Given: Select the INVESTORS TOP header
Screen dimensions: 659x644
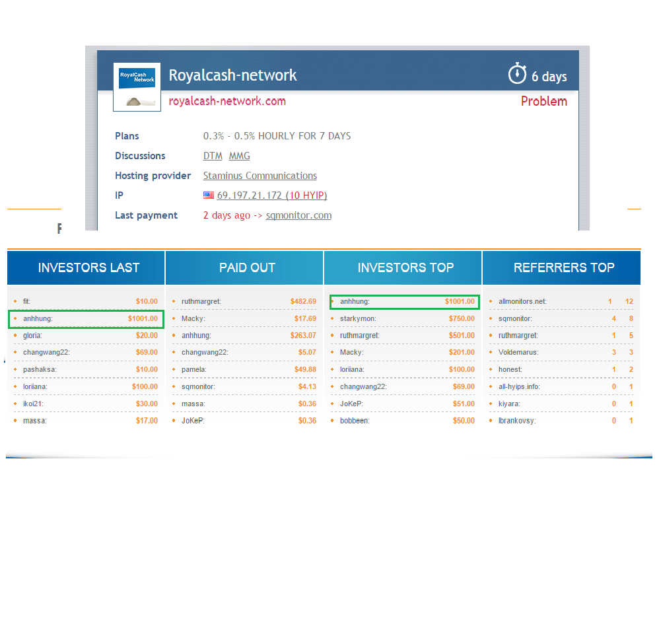Looking at the screenshot, I should [403, 268].
